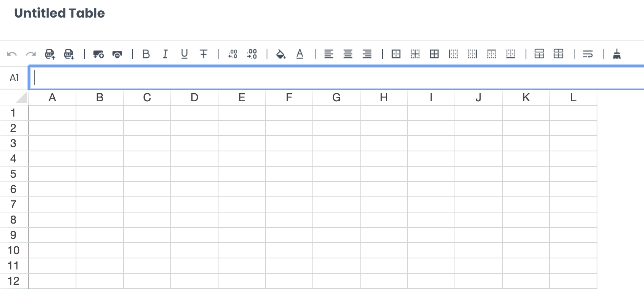Select column header D

[x=194, y=98]
